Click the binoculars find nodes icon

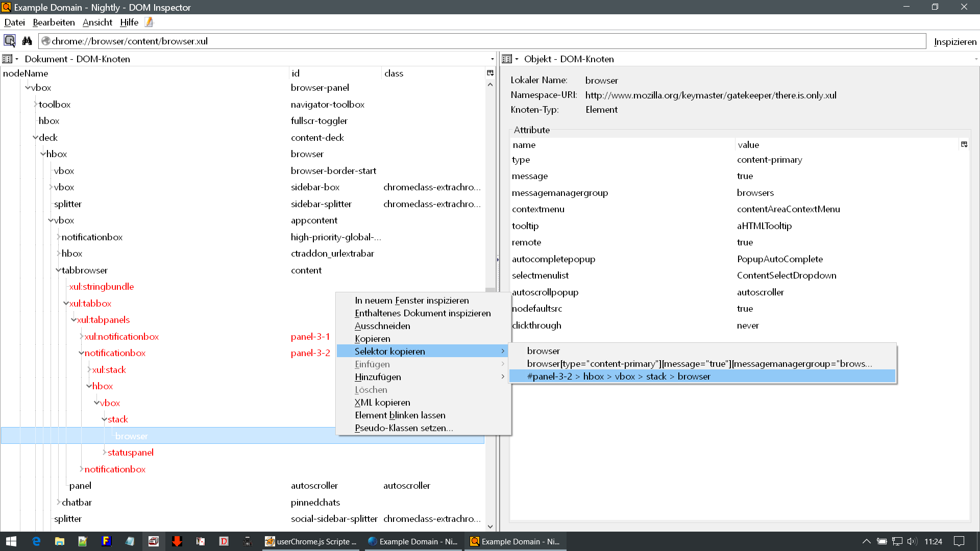(27, 41)
